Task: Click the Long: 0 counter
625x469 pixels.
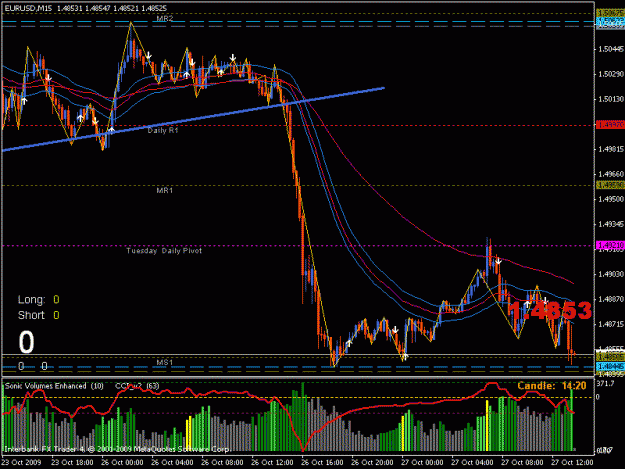Action: point(39,299)
